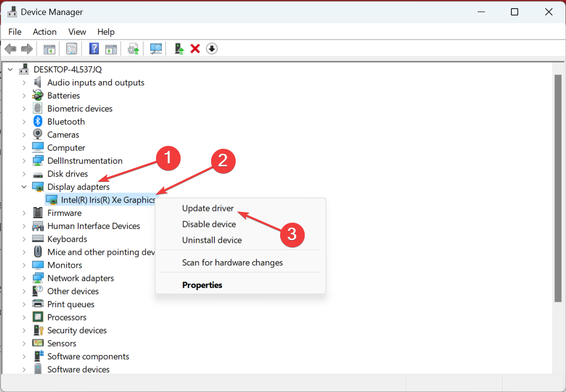Viewport: 566px width, 392px height.
Task: Click the Security devices key icon
Action: 38,330
